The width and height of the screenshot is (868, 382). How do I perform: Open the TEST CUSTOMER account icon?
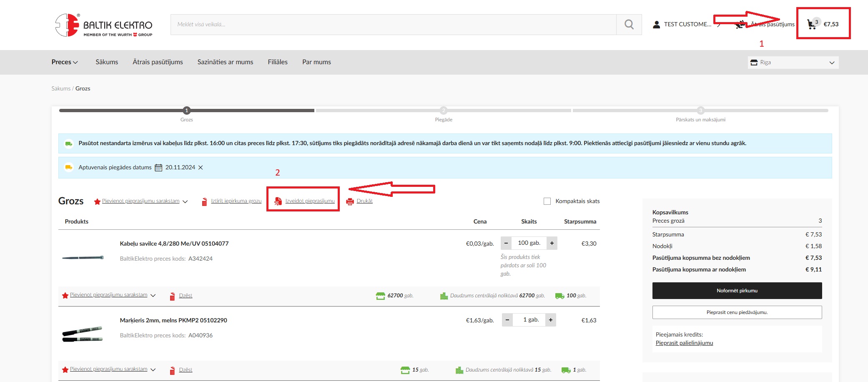[x=656, y=25]
